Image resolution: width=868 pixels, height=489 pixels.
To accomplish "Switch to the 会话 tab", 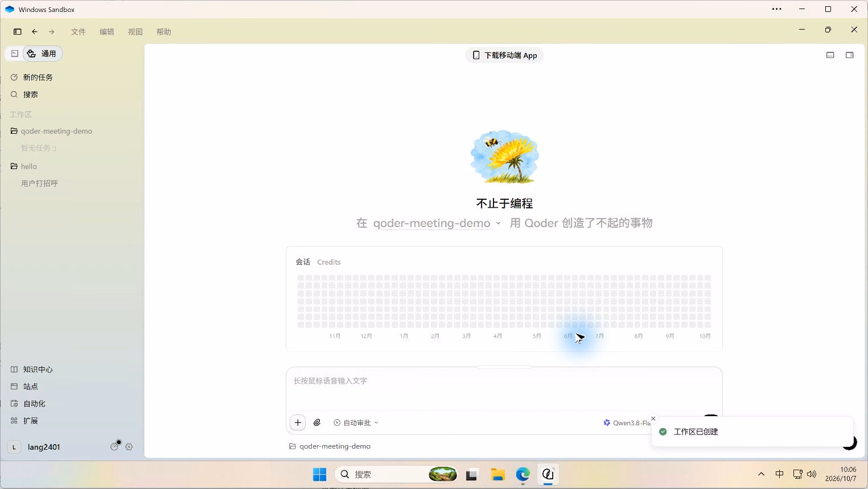I will [x=303, y=262].
